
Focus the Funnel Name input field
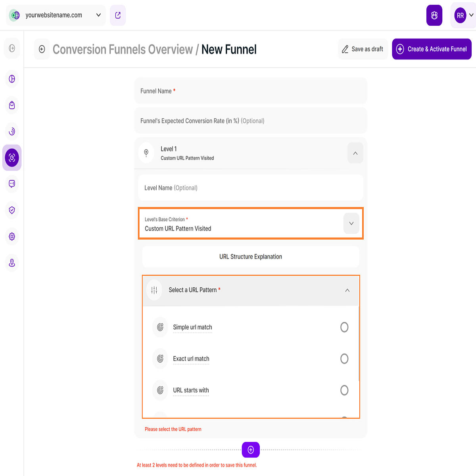pyautogui.click(x=251, y=91)
